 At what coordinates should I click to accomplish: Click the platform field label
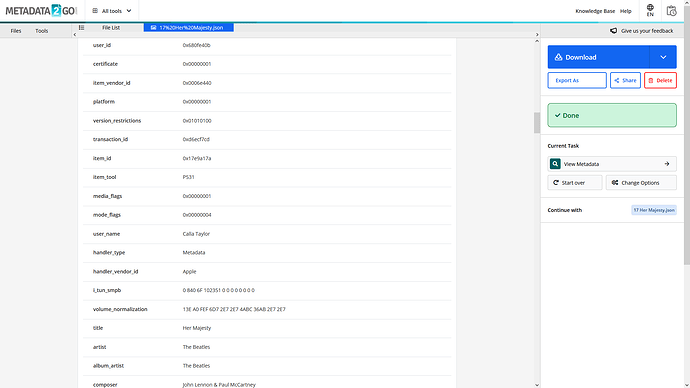coord(104,102)
